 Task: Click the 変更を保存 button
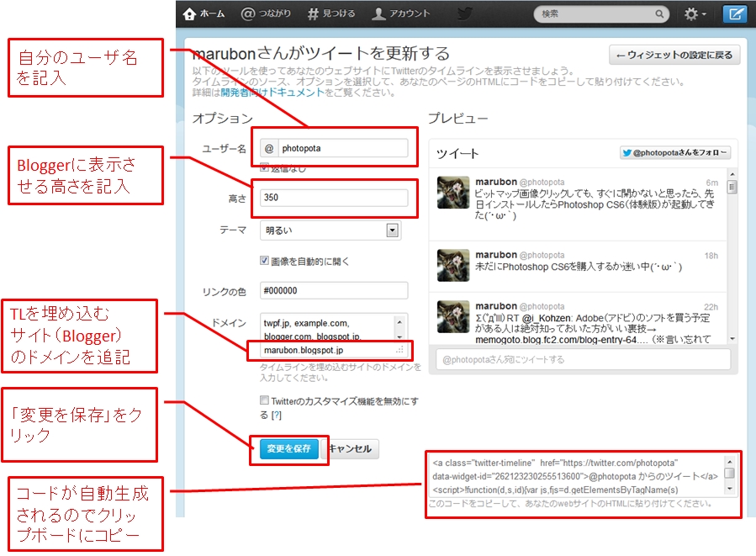pyautogui.click(x=288, y=449)
